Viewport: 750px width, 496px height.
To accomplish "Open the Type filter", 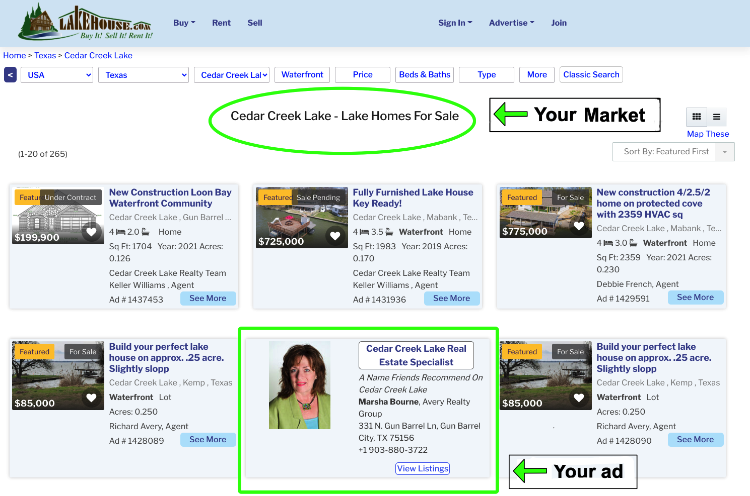I will [486, 75].
